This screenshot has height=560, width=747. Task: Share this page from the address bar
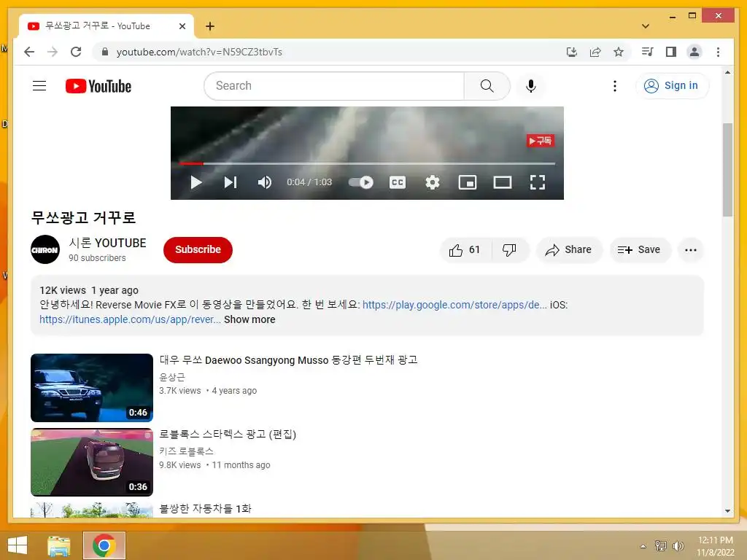(x=595, y=52)
